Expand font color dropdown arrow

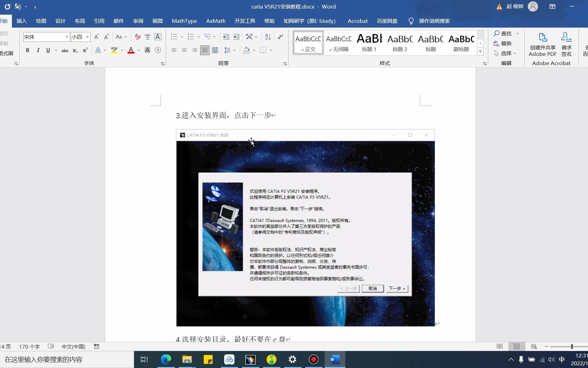tap(139, 50)
